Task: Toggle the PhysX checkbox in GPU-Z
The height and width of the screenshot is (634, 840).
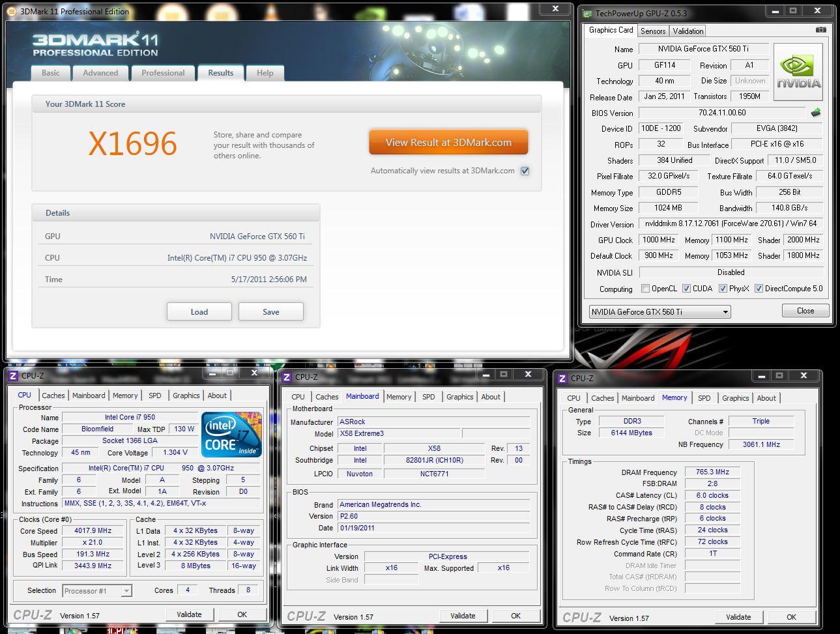Action: (x=723, y=289)
